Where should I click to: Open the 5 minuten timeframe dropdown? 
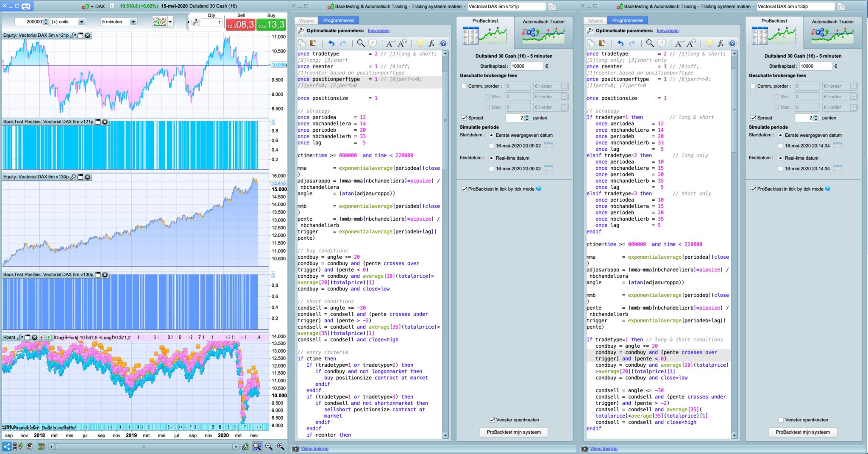point(133,22)
